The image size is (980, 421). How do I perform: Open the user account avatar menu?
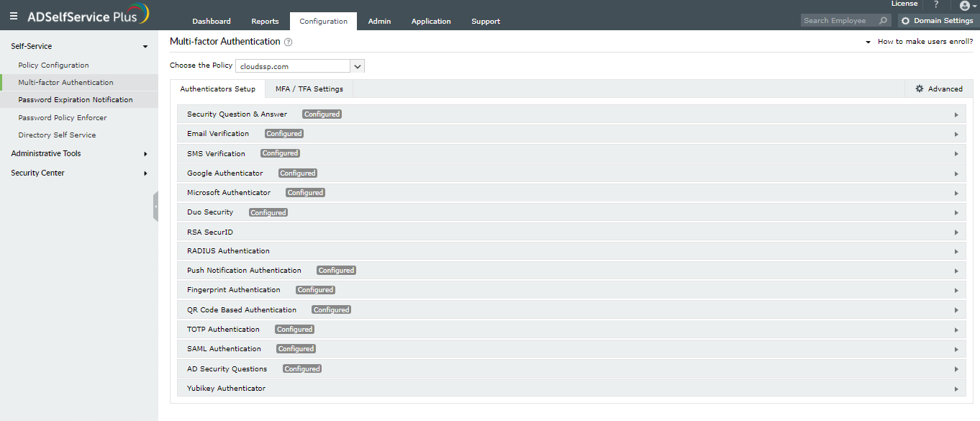(968, 6)
